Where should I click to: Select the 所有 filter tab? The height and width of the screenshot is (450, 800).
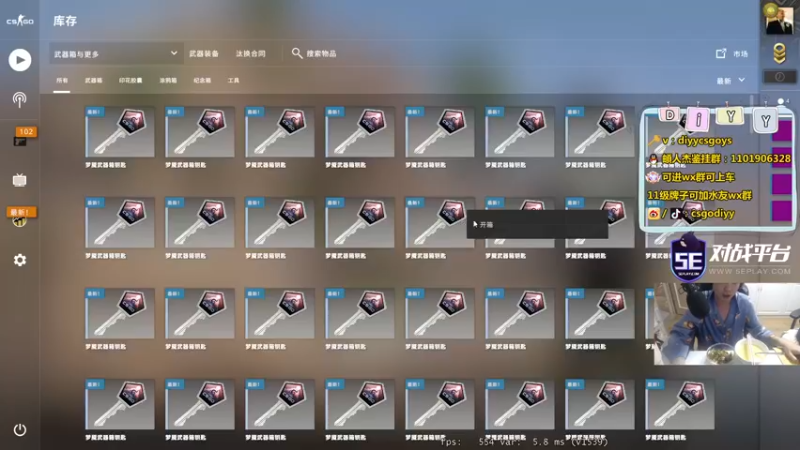62,81
